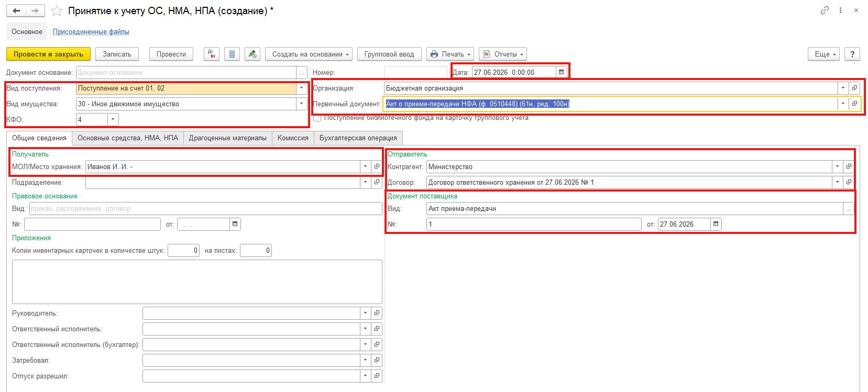868x392 pixels.
Task: Click Провести и закрыть button
Action: click(48, 54)
